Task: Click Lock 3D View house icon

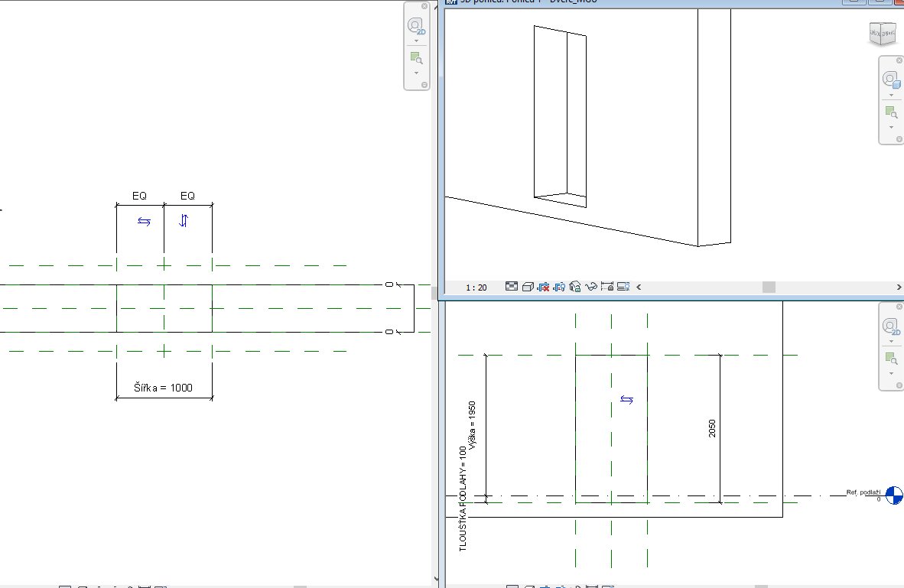Action: [575, 287]
